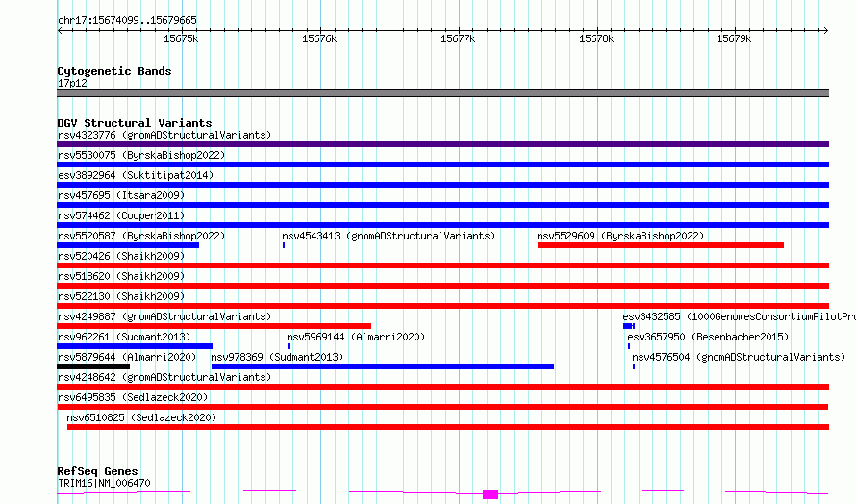Select the red bar under nsv520426
Viewport: 856px width, 504px height.
[442, 265]
